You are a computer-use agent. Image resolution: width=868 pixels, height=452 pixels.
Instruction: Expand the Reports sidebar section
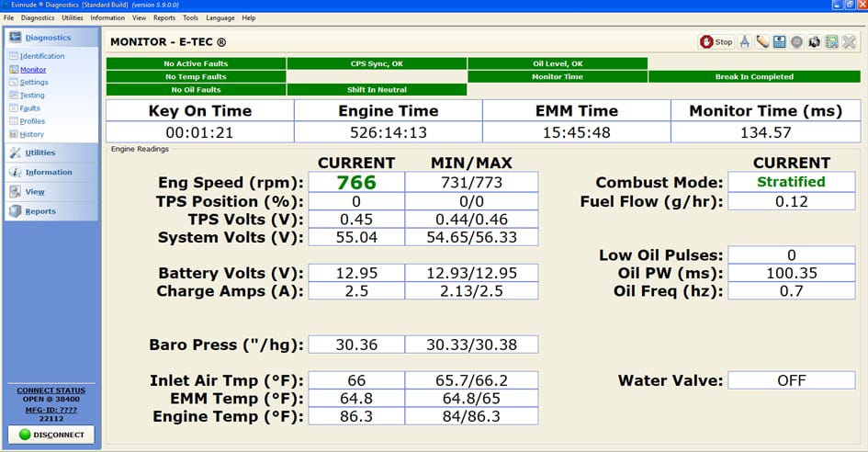click(x=51, y=211)
